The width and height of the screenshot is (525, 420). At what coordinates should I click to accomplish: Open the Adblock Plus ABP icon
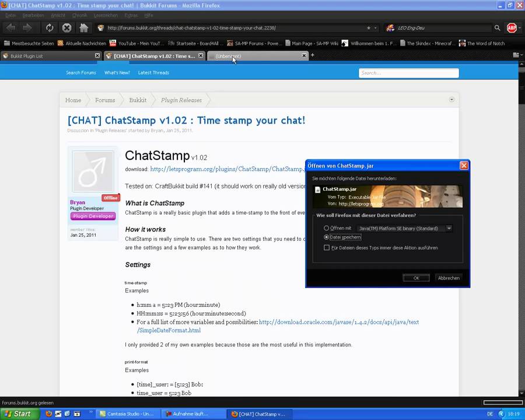pyautogui.click(x=512, y=28)
